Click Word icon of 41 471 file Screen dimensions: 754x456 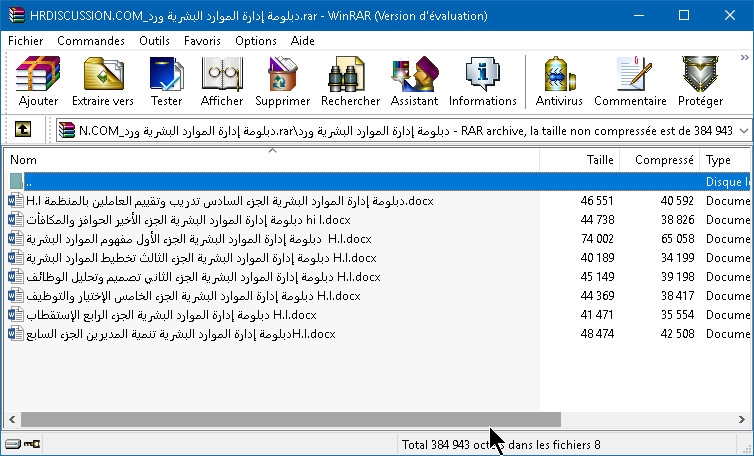[x=16, y=315]
